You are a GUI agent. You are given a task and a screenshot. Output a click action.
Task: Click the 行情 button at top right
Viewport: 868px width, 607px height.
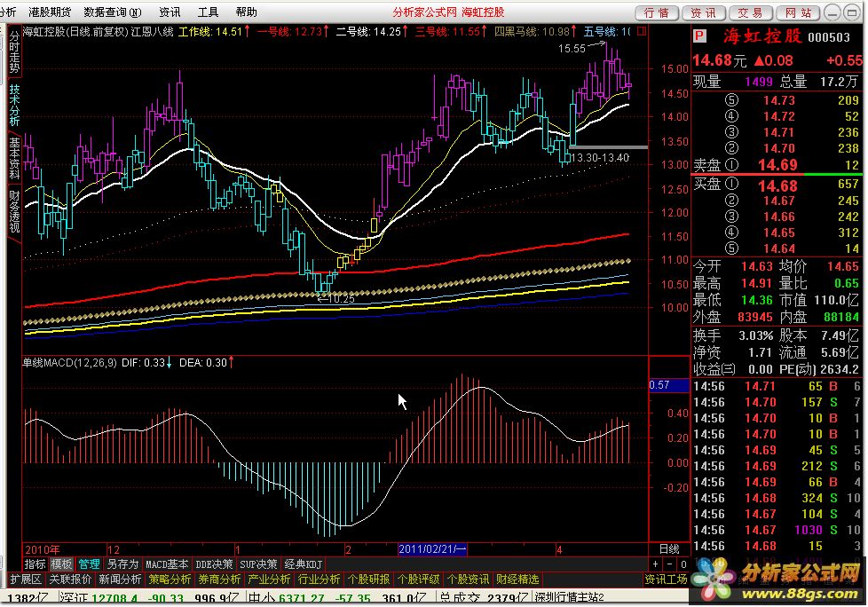point(657,12)
